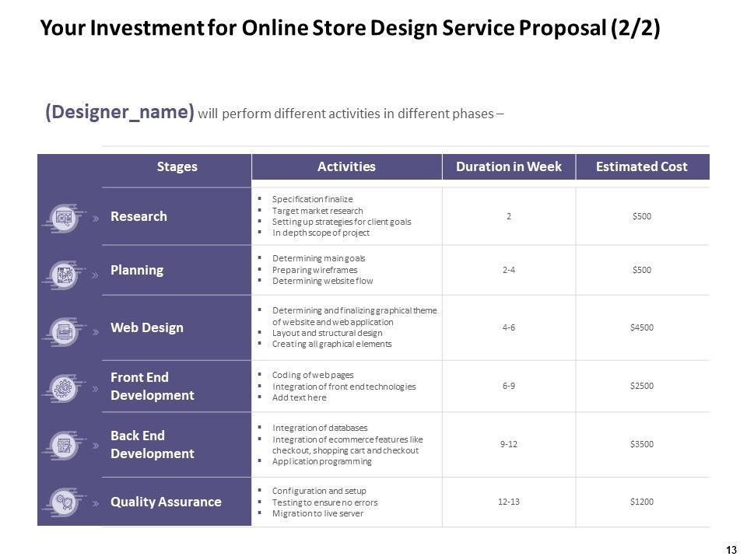
Task: Select the slide title text
Action: [350, 28]
